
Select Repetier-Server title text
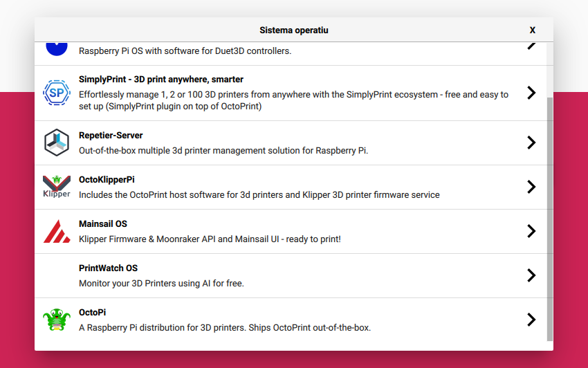point(111,136)
